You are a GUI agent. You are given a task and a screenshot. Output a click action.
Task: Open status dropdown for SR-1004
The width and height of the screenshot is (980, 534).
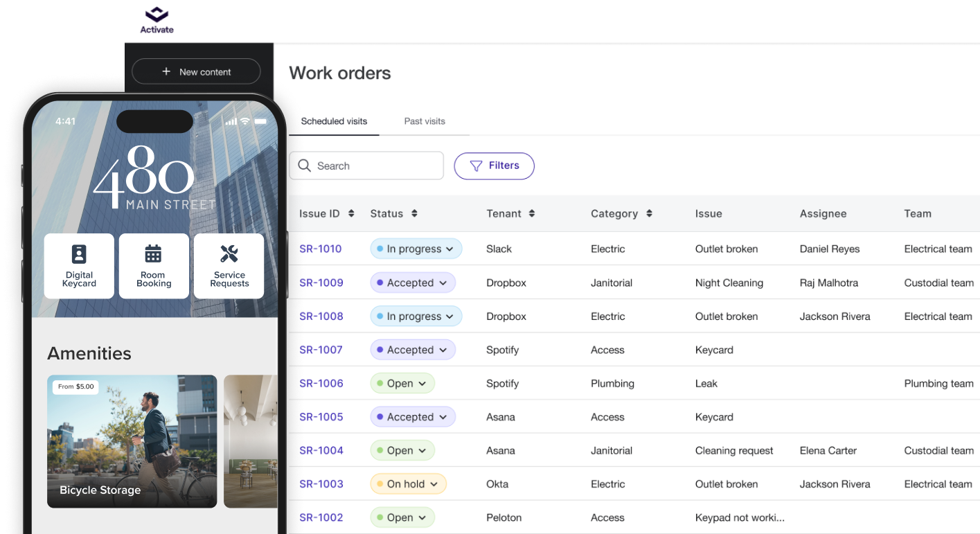click(x=402, y=450)
